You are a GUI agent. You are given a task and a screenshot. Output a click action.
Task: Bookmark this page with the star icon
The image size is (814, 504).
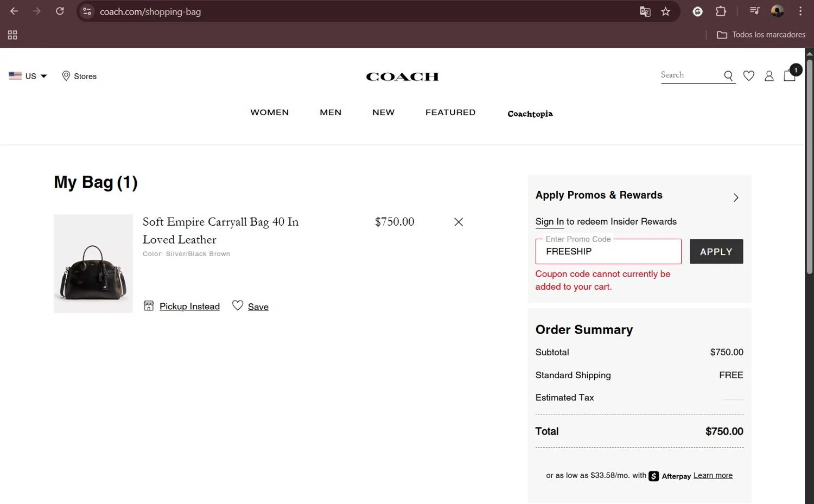[665, 11]
